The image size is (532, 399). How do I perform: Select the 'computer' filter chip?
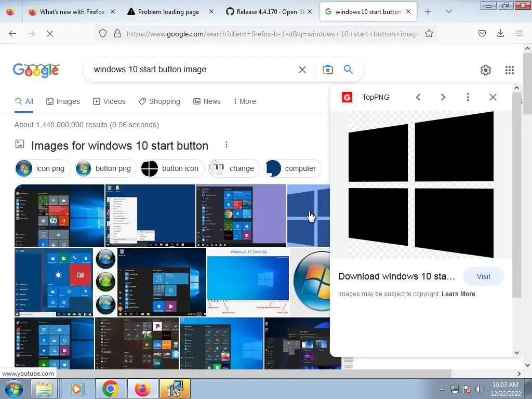point(292,168)
